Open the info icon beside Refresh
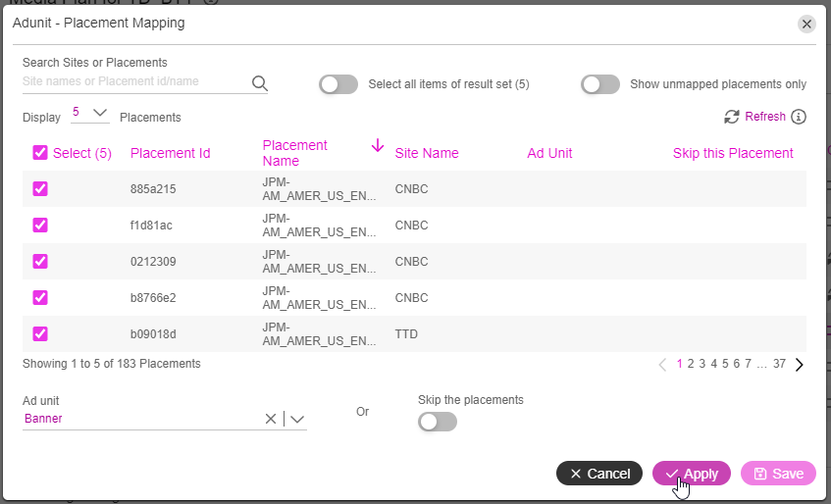The height and width of the screenshot is (504, 831). [799, 117]
